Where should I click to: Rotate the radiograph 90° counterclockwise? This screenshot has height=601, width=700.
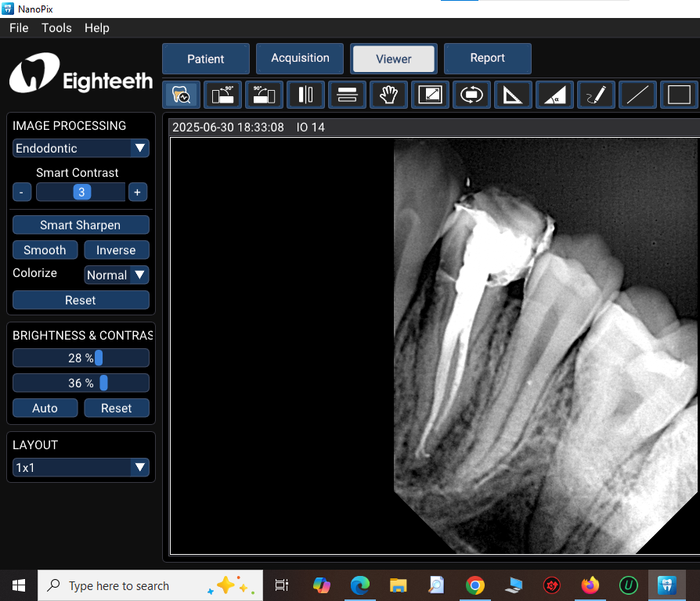[222, 94]
